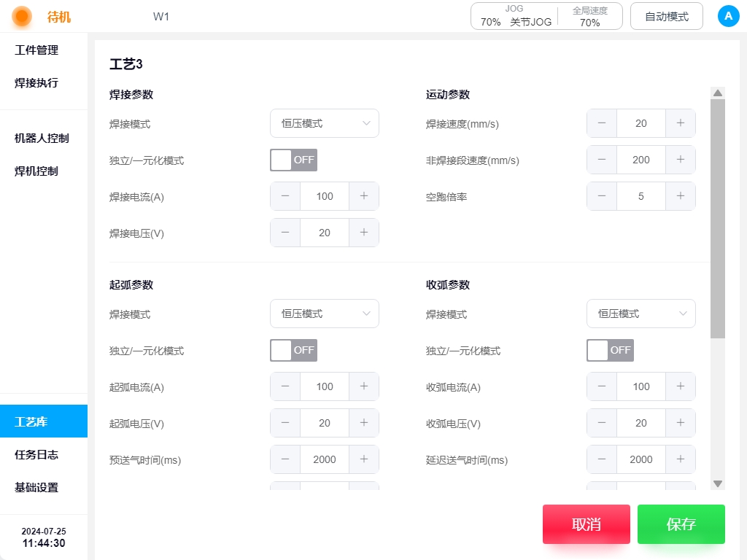Click the plus icon for 焊接电流(A)
Viewport: 747px width, 560px height.
(364, 196)
